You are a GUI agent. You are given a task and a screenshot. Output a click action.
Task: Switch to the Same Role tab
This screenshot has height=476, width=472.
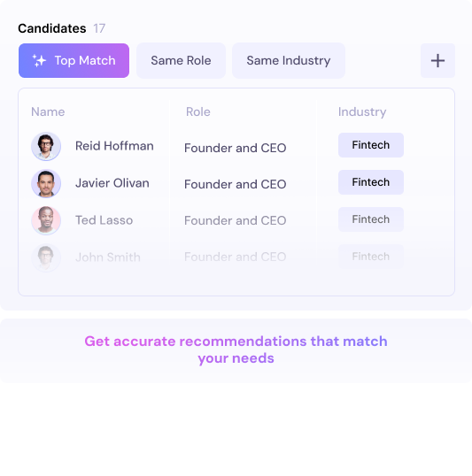pyautogui.click(x=181, y=61)
